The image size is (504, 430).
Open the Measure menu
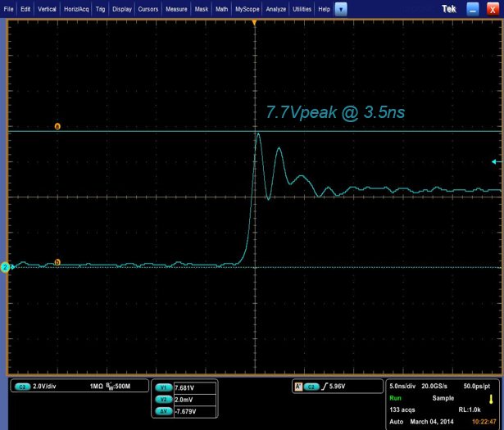[x=176, y=9]
